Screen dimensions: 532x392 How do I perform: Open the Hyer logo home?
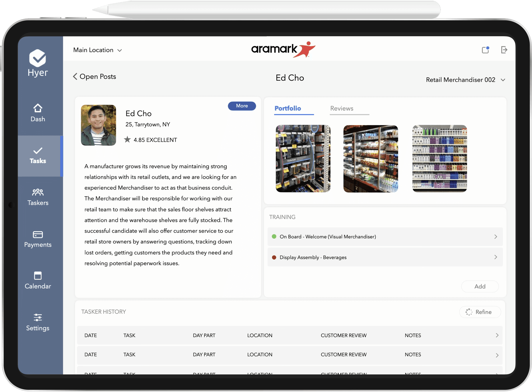click(x=38, y=63)
